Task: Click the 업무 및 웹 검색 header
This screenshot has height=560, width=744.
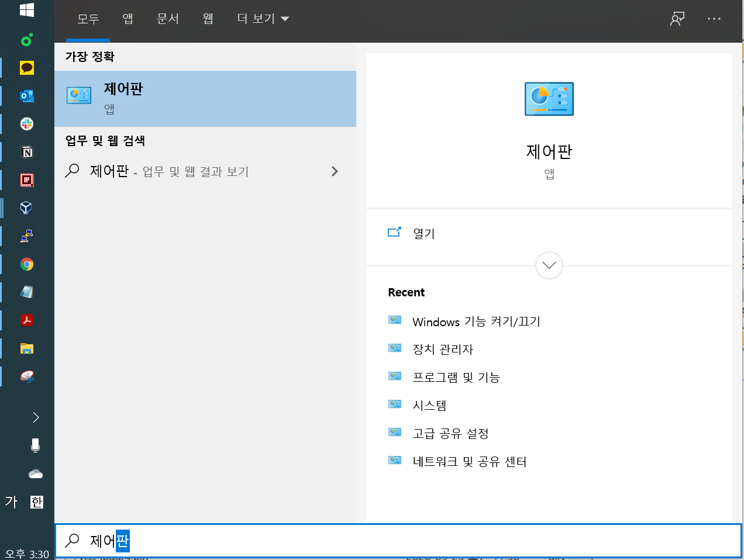Action: pyautogui.click(x=105, y=141)
